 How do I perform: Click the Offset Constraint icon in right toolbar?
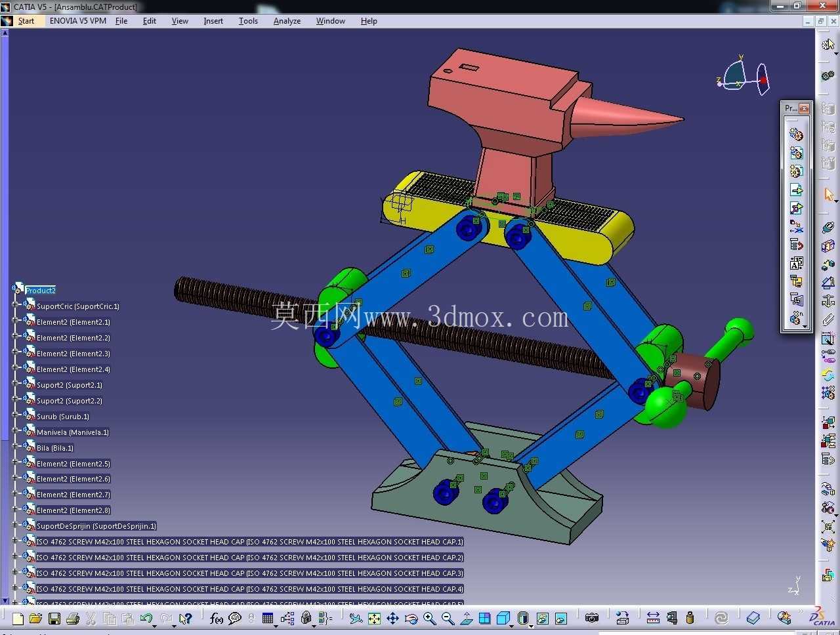pyautogui.click(x=828, y=264)
